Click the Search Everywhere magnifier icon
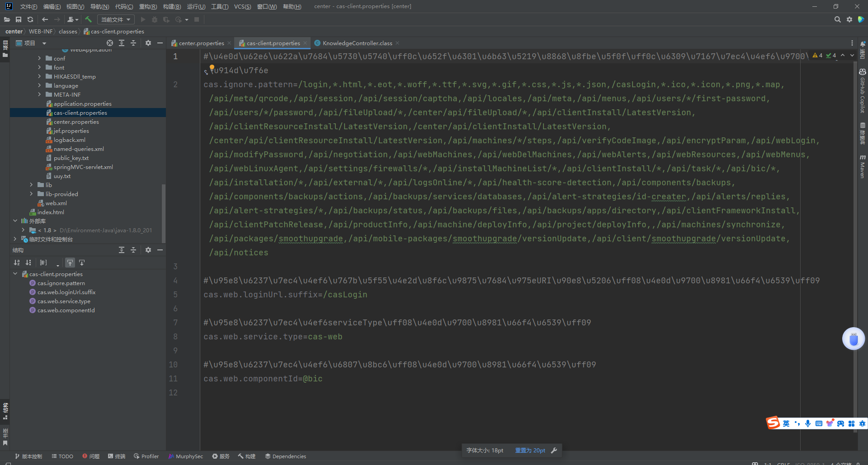This screenshot has height=465, width=868. (838, 19)
